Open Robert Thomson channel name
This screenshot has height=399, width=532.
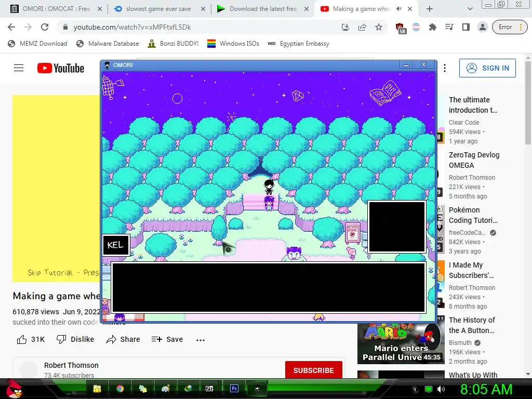tap(71, 365)
